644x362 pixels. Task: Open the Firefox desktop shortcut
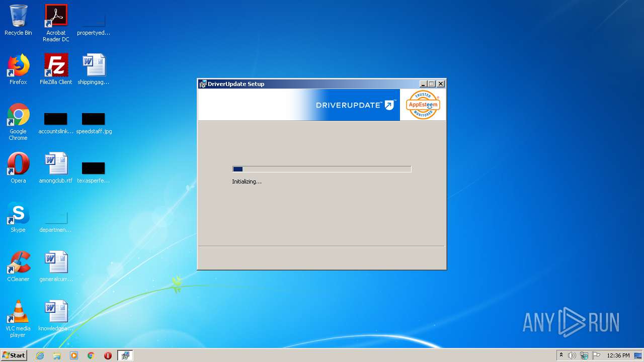click(x=18, y=69)
